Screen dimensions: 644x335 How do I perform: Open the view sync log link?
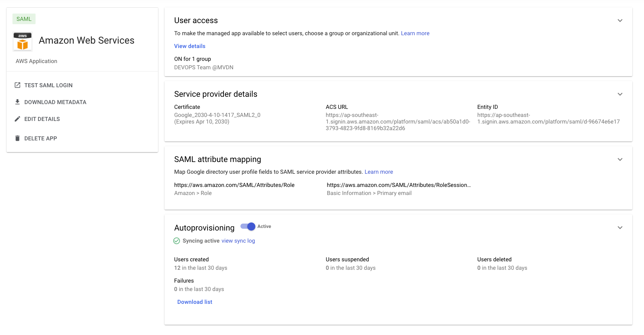[238, 241]
